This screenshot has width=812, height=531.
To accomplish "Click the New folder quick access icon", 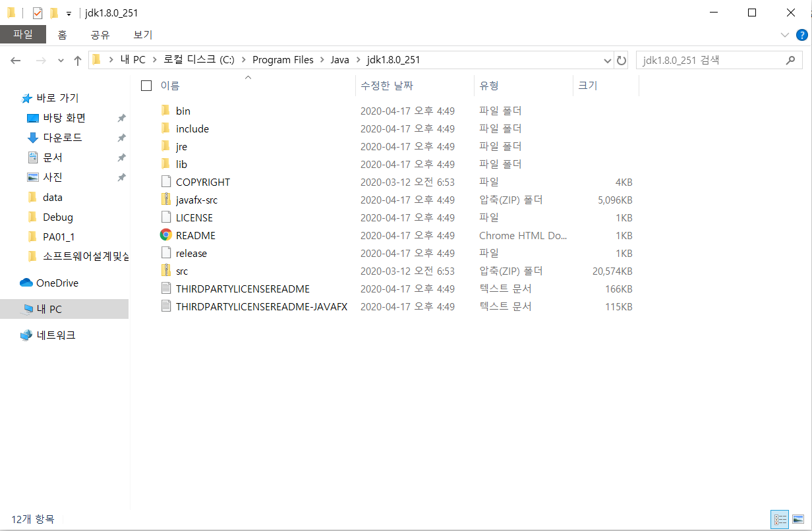I will tap(54, 13).
